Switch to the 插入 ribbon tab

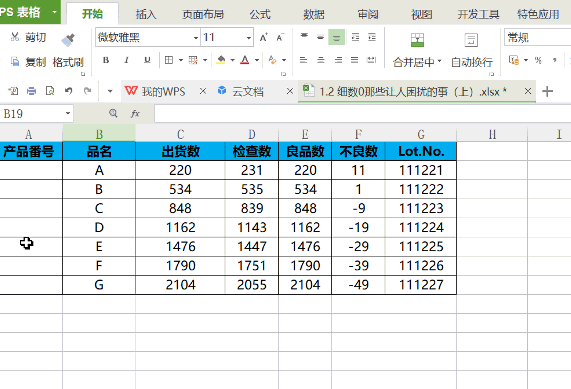[146, 14]
